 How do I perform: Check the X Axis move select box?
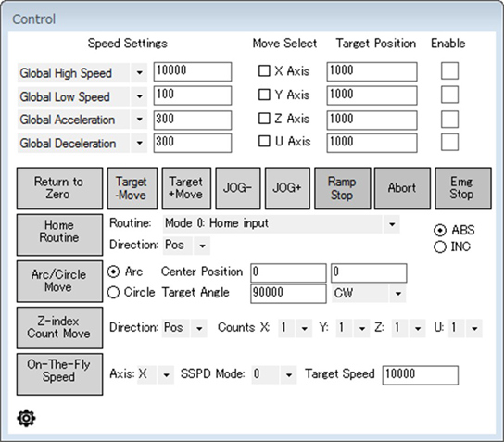tap(264, 70)
